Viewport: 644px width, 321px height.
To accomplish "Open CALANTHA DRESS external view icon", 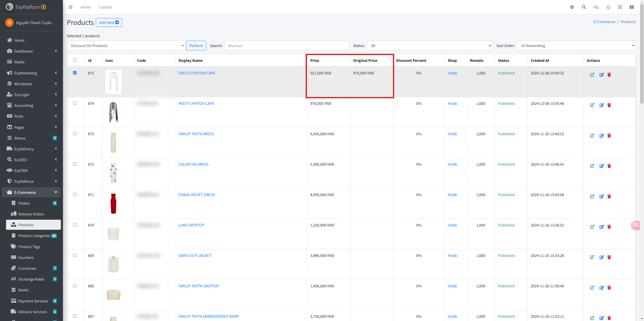I will tap(592, 166).
